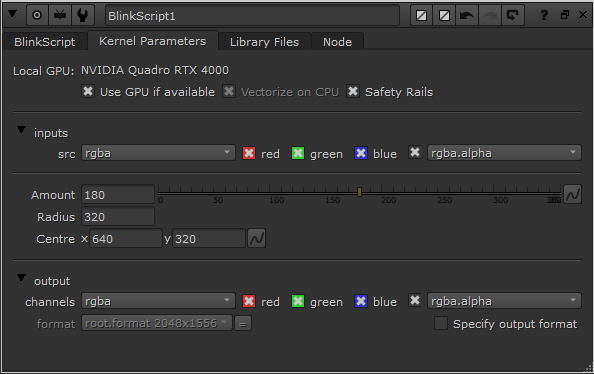Float the properties panel window icon
The image size is (594, 374).
pyautogui.click(x=564, y=15)
